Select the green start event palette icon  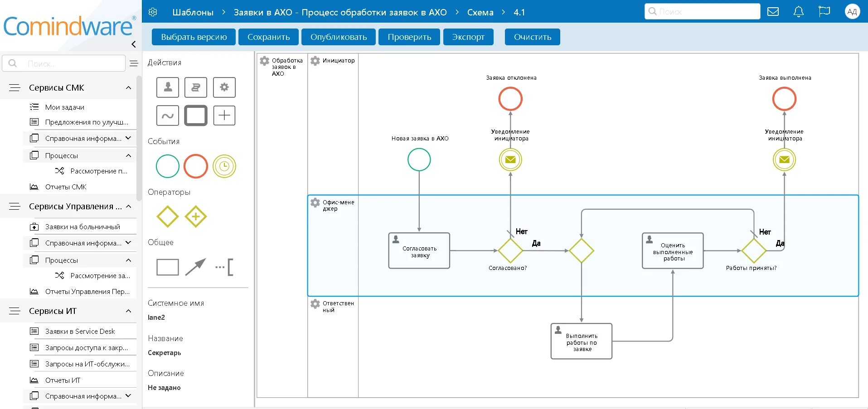(x=168, y=166)
